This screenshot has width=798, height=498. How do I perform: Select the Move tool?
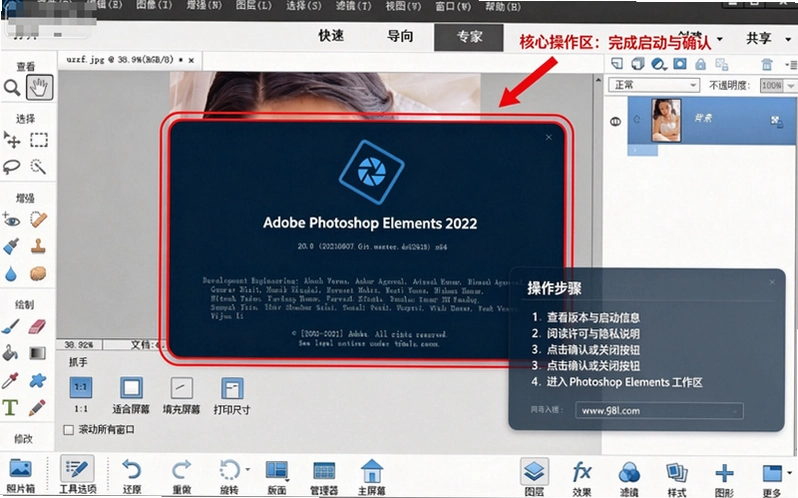pos(12,139)
